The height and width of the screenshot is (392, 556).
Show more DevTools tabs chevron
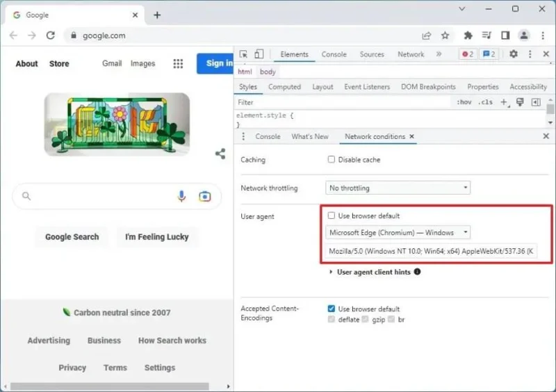[439, 54]
